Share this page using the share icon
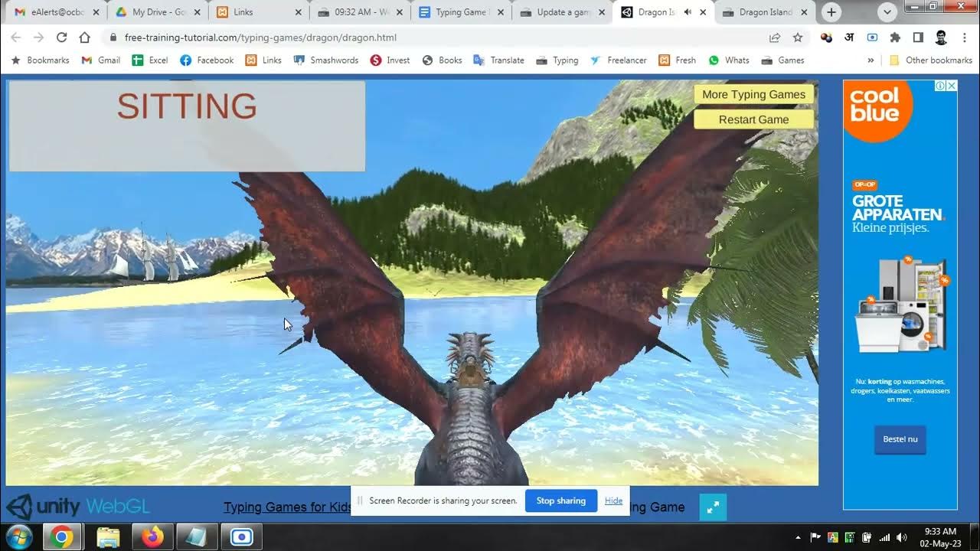 (x=775, y=37)
